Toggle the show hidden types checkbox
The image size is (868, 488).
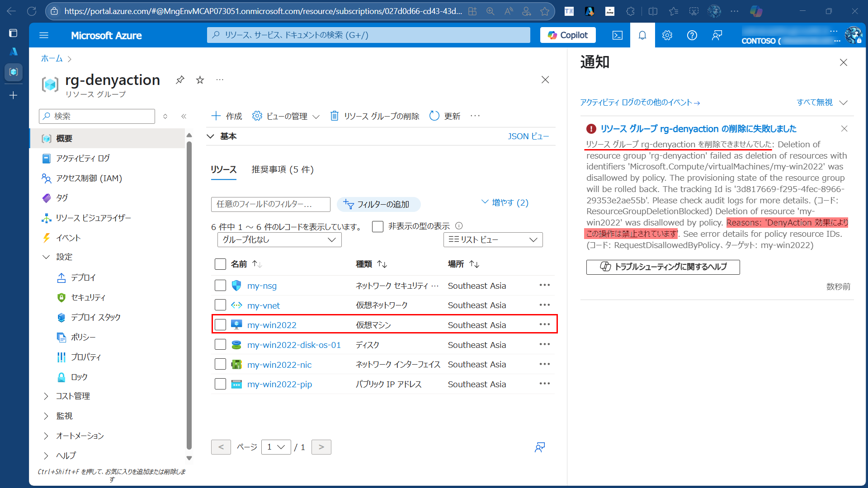click(377, 226)
